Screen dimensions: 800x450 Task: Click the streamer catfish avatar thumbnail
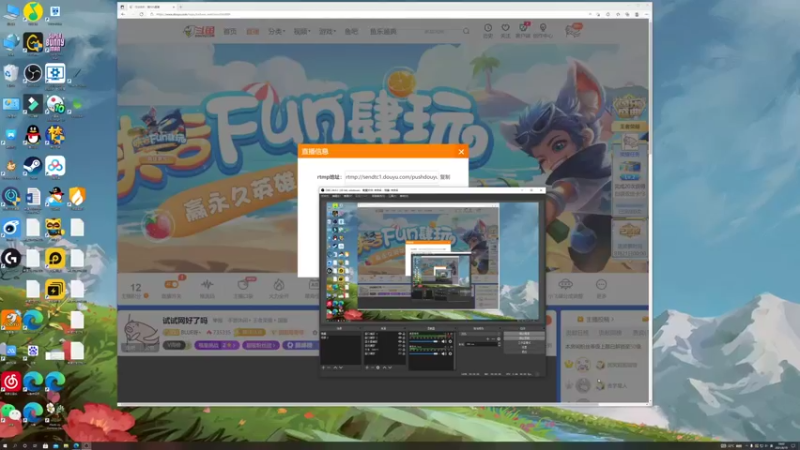click(140, 333)
